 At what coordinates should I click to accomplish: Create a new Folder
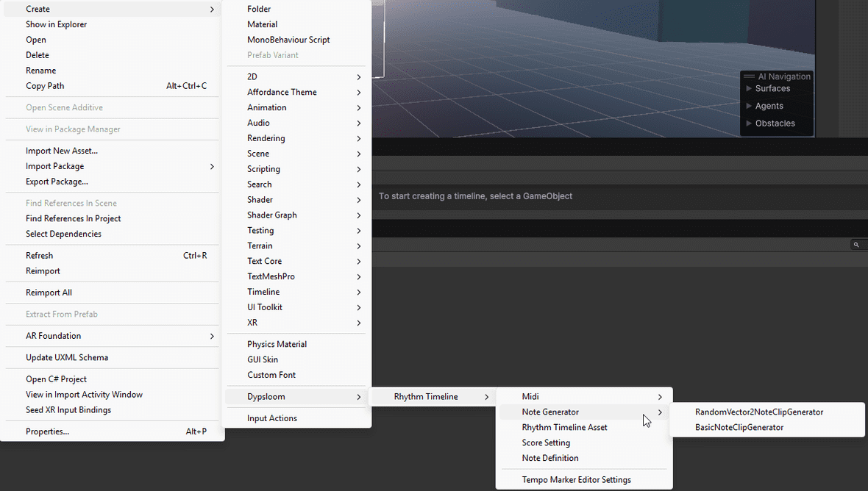coord(259,10)
